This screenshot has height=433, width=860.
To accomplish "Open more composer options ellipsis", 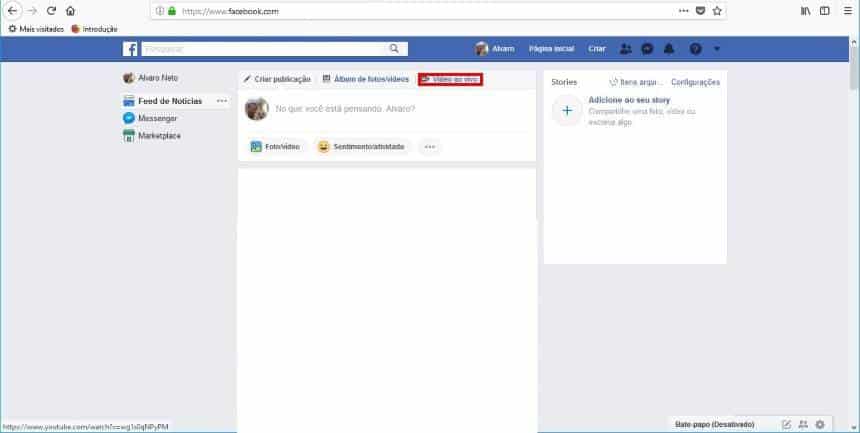I will tap(429, 147).
